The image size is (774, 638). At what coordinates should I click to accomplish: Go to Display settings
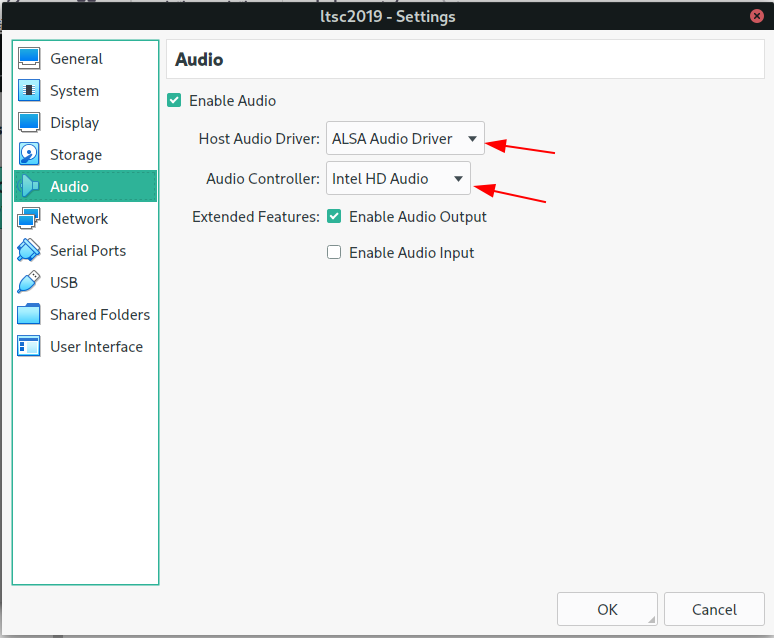85,122
